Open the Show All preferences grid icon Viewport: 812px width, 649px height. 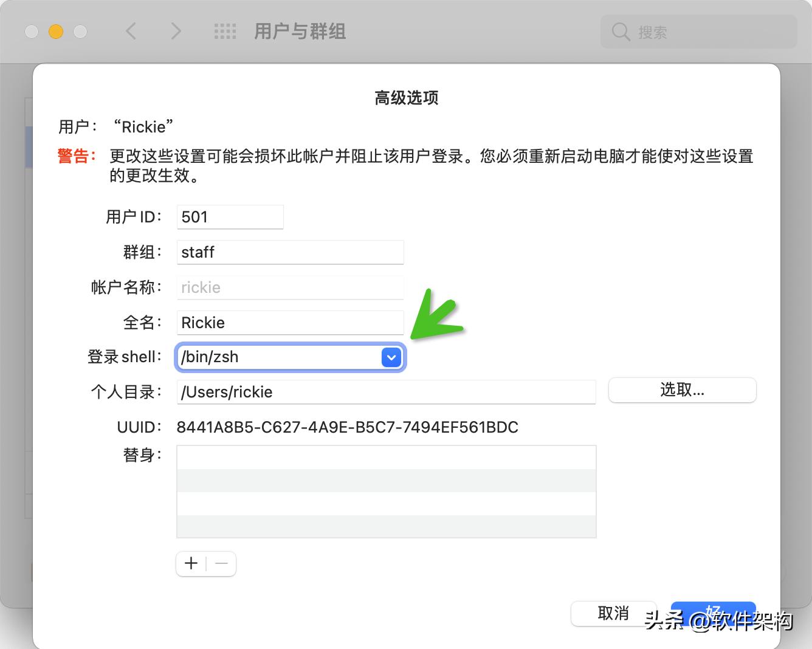[224, 31]
